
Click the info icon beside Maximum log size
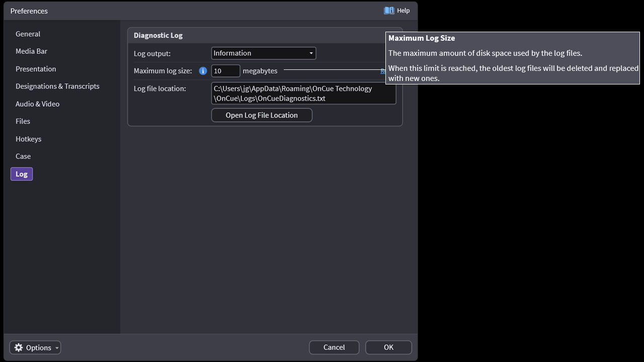[203, 71]
